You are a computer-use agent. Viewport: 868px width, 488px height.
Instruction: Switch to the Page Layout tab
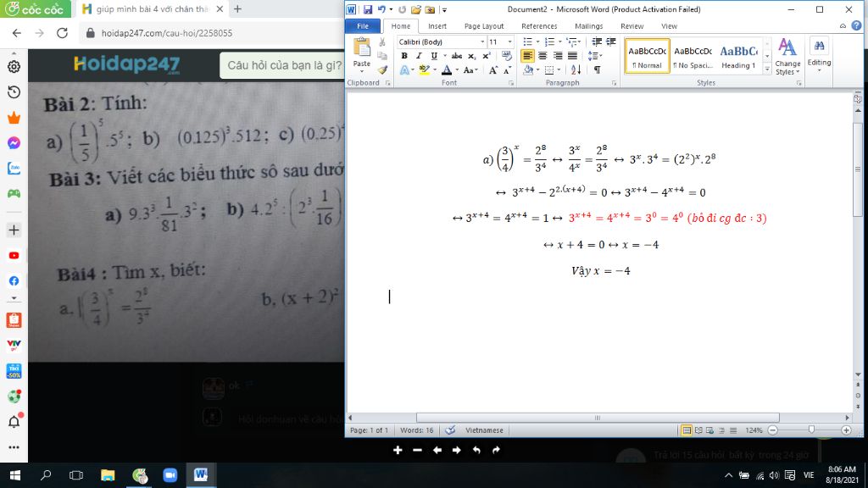tap(484, 26)
